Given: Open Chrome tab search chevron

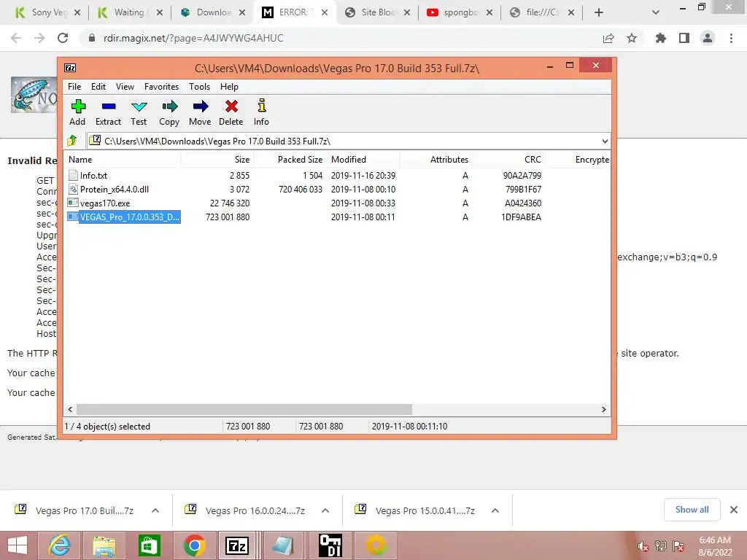Looking at the screenshot, I should click(656, 13).
